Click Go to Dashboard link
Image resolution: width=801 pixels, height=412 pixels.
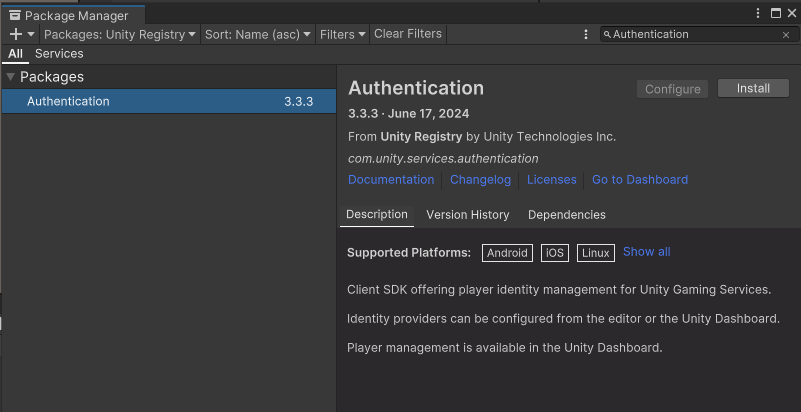point(640,180)
